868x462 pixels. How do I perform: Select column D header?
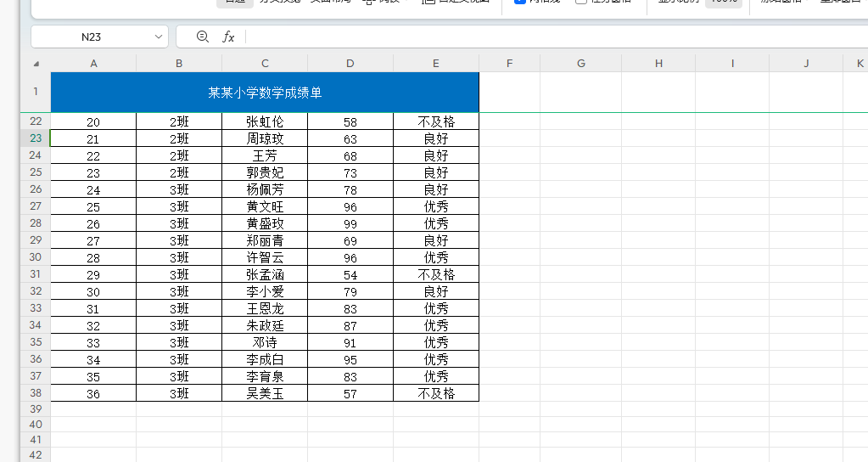point(350,64)
